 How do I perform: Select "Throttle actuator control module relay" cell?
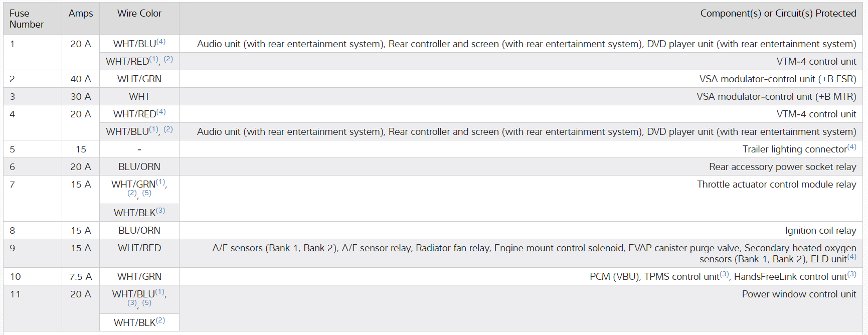tap(776, 185)
